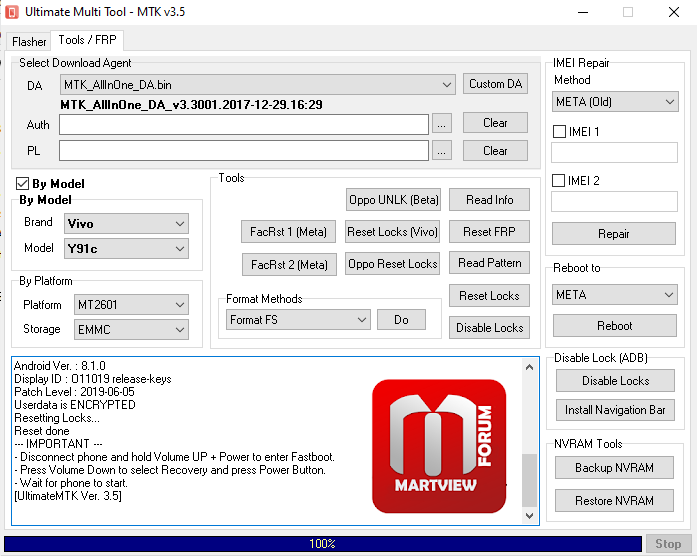Click 'Android Ver. : 8.1.0' log line
The image size is (697, 556).
pyautogui.click(x=60, y=366)
